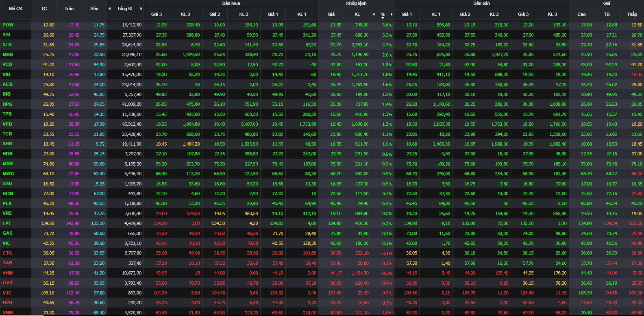Open the MSN stock row symbol
The width and height of the screenshot is (644, 316).
[x=8, y=163]
